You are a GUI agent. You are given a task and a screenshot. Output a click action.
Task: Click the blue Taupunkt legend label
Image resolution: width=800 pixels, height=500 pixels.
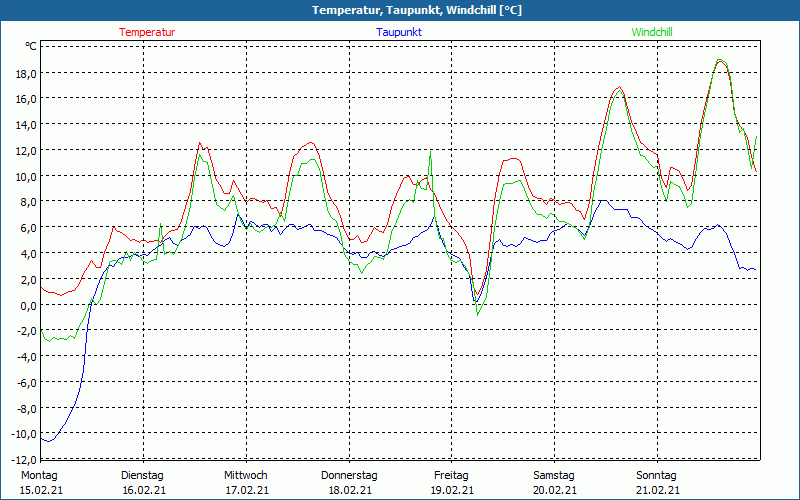pos(399,32)
